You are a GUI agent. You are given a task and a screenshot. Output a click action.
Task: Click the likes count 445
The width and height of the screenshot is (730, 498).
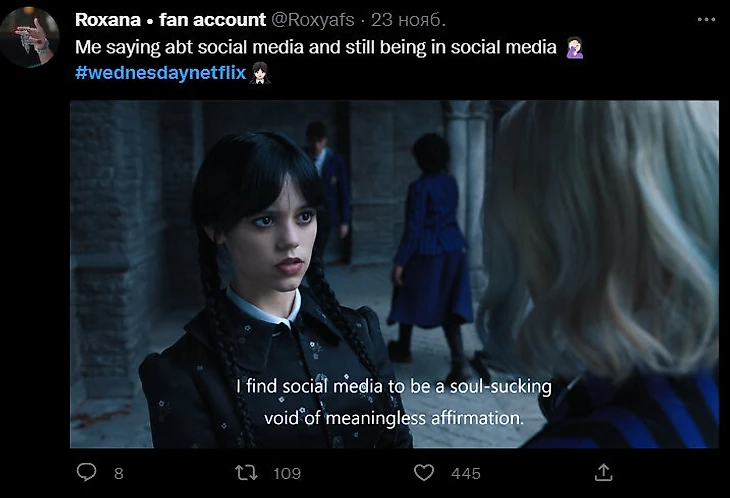[466, 473]
